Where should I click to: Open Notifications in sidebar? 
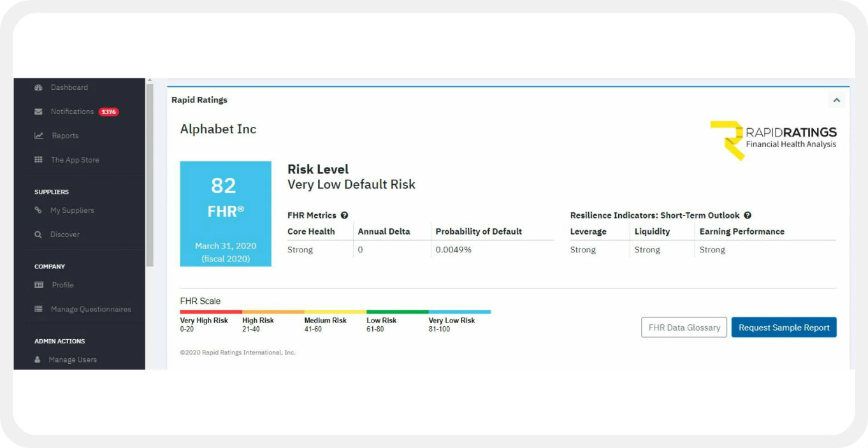72,112
